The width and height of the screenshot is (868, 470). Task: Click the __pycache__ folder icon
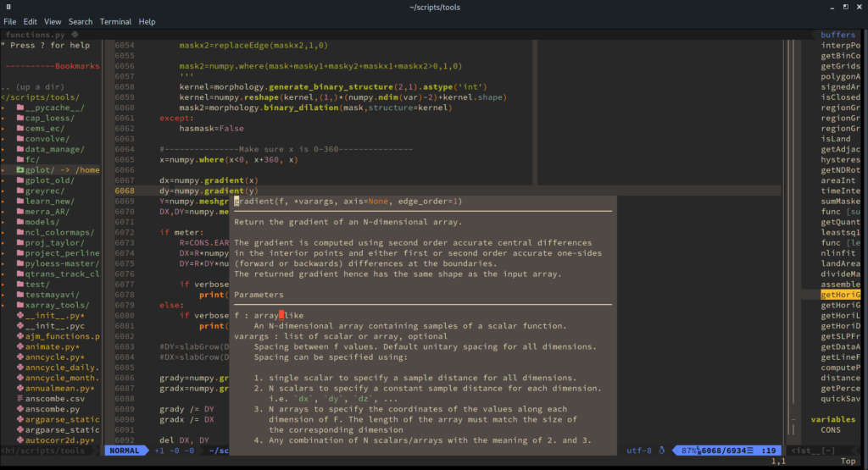click(20, 108)
